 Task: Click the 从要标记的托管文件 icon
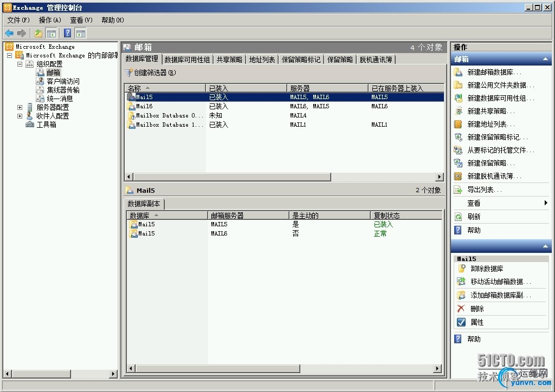(x=459, y=150)
